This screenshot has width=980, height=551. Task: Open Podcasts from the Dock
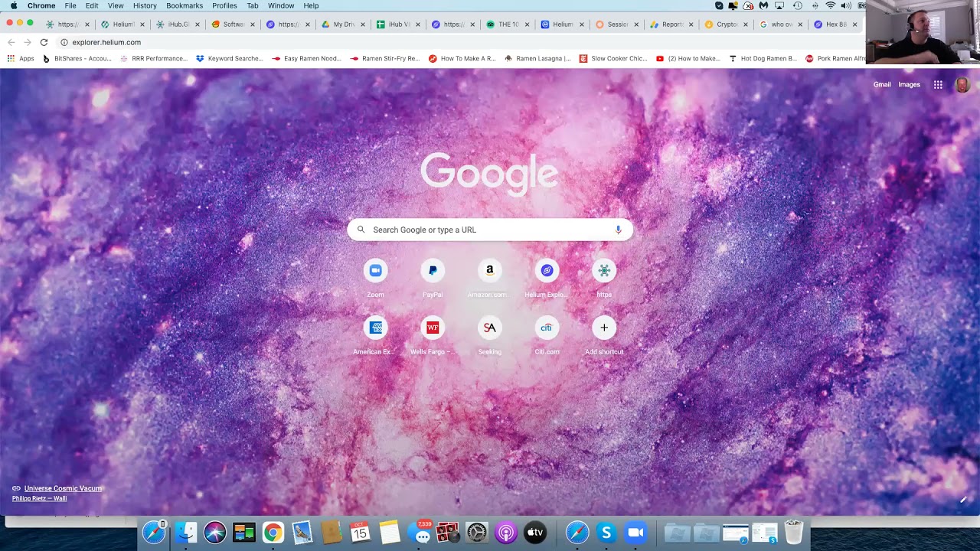click(506, 532)
